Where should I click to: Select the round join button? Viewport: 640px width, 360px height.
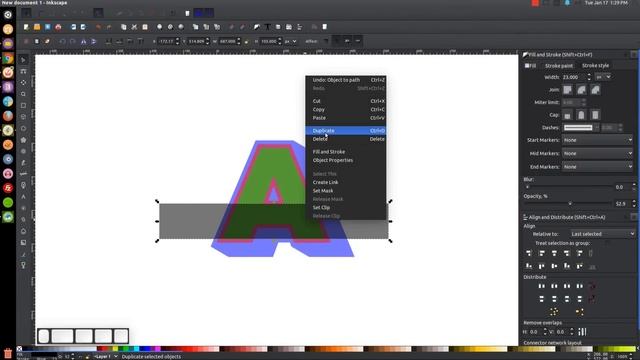pyautogui.click(x=582, y=90)
